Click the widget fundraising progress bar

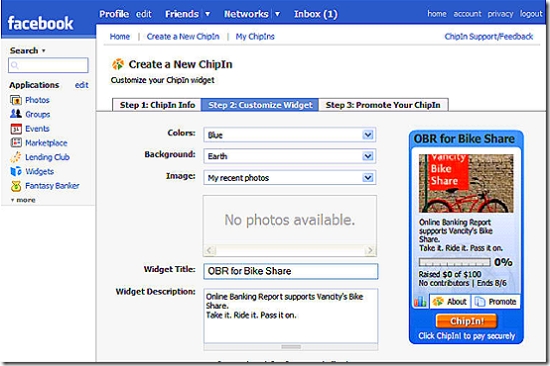pos(455,262)
